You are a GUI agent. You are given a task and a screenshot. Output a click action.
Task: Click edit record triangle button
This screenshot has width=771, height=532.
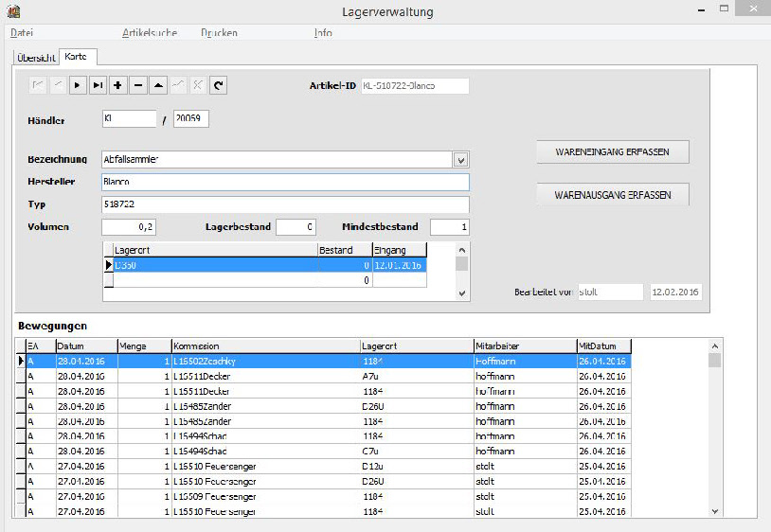[x=158, y=85]
